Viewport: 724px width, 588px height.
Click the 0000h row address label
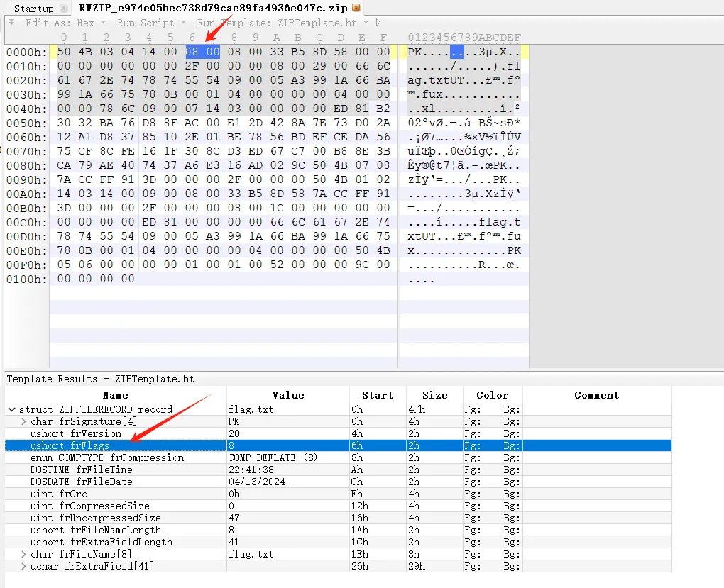26,52
